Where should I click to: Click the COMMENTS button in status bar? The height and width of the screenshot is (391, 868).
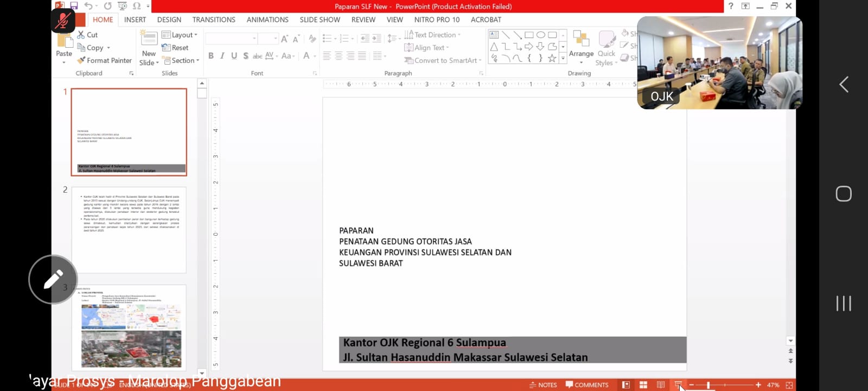[x=587, y=384]
